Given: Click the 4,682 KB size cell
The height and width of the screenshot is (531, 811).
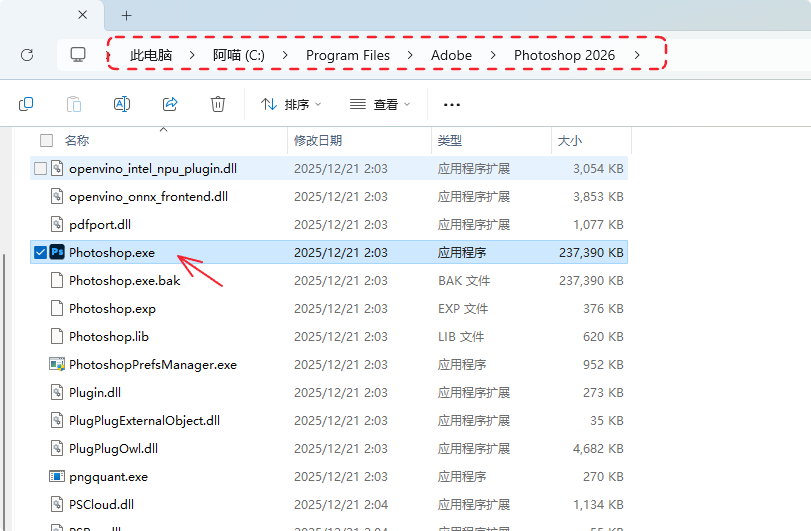Looking at the screenshot, I should coord(598,448).
